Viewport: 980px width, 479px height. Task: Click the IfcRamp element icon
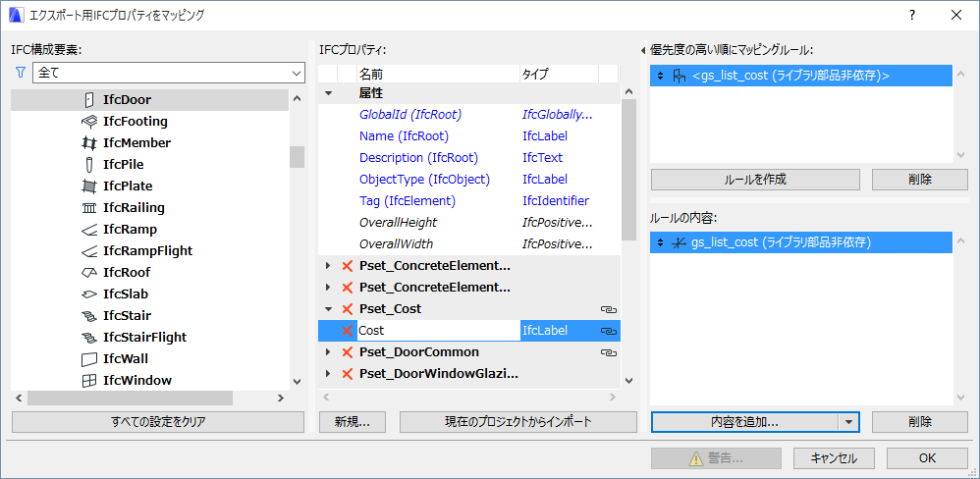[x=88, y=230]
